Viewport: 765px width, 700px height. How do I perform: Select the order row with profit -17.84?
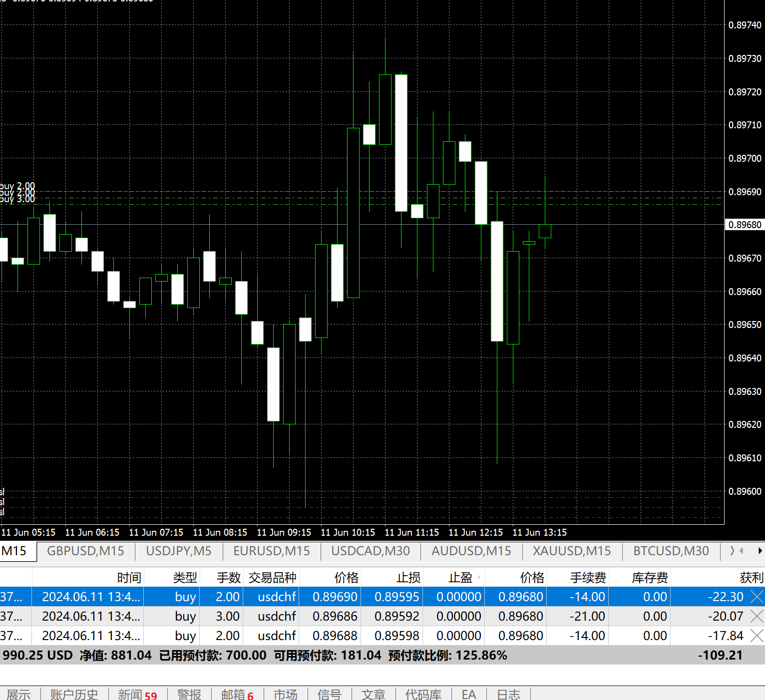[x=382, y=636]
